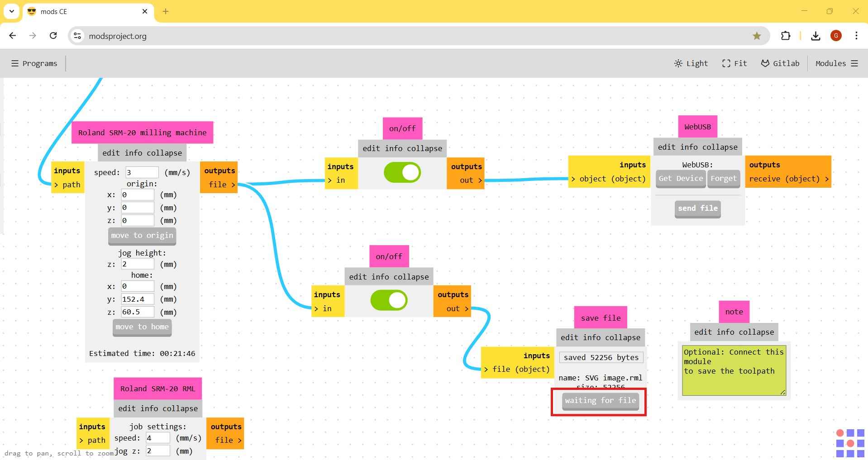
Task: Click the home y field showing 152.4
Action: (138, 299)
